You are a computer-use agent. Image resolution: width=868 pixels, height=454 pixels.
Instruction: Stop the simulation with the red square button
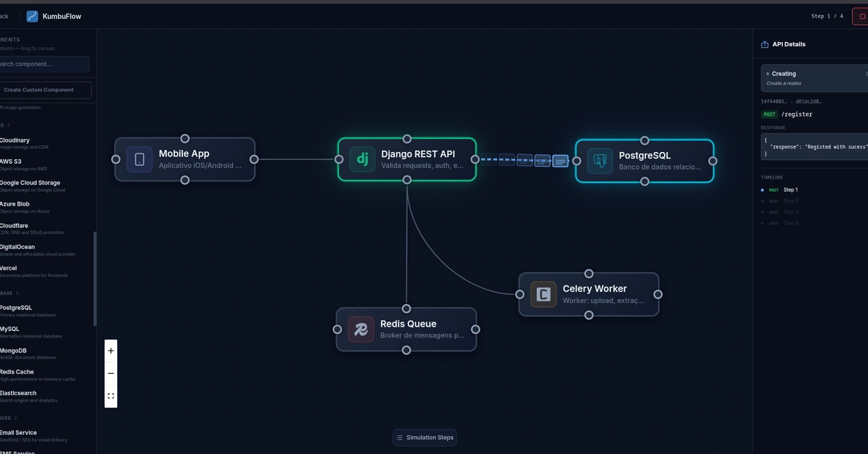861,16
